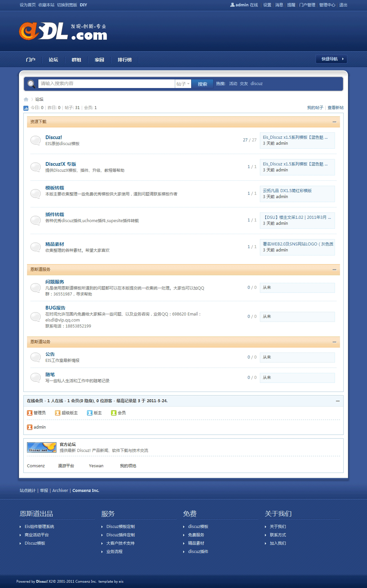Open the Discuz!X 专版 forum
Viewport: 367px width, 588px height.
click(x=61, y=164)
